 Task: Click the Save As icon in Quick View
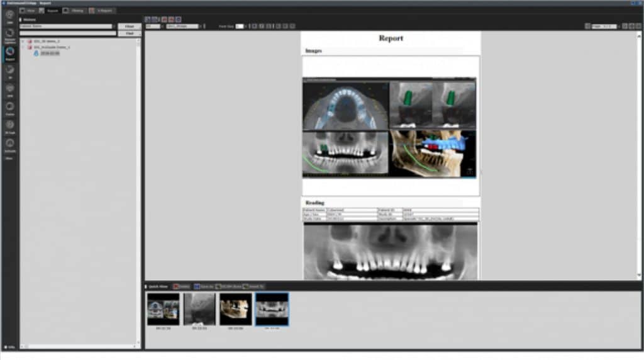197,286
